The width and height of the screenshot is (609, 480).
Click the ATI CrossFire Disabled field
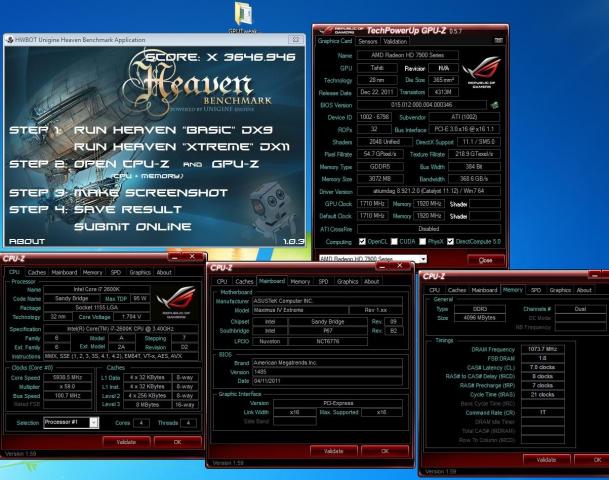429,229
